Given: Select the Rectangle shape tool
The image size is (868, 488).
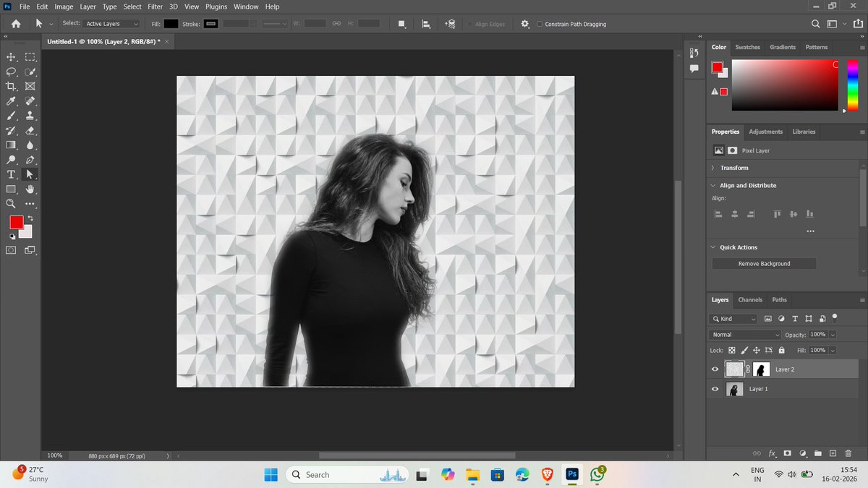Looking at the screenshot, I should [x=11, y=189].
